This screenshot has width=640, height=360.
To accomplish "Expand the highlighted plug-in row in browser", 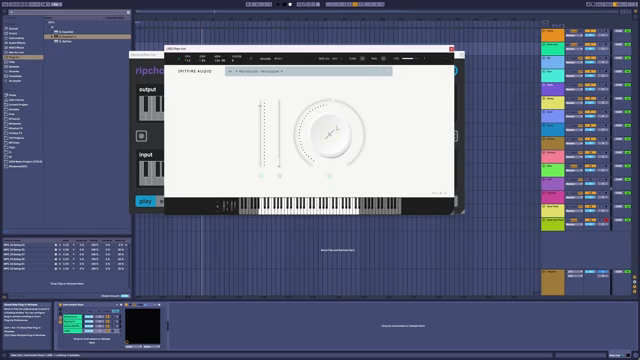I will click(x=52, y=37).
